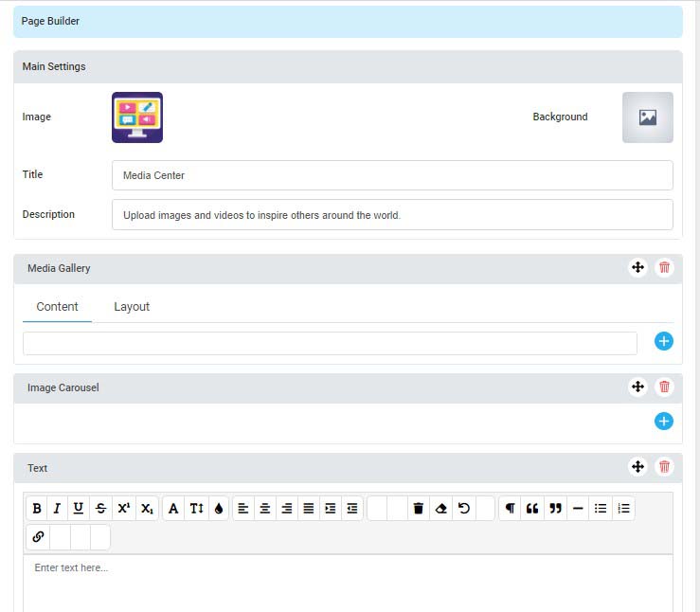Viewport: 700px width, 612px height.
Task: Create an ordered numbered list
Action: pos(623,508)
